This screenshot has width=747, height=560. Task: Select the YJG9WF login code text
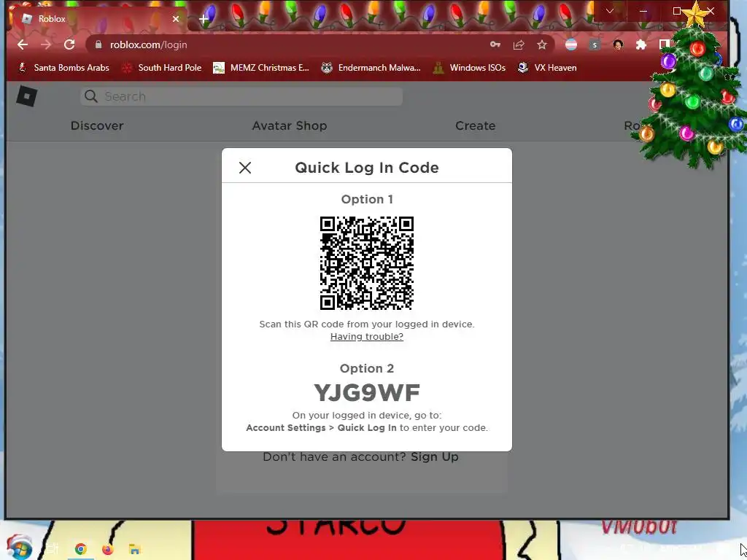point(367,393)
